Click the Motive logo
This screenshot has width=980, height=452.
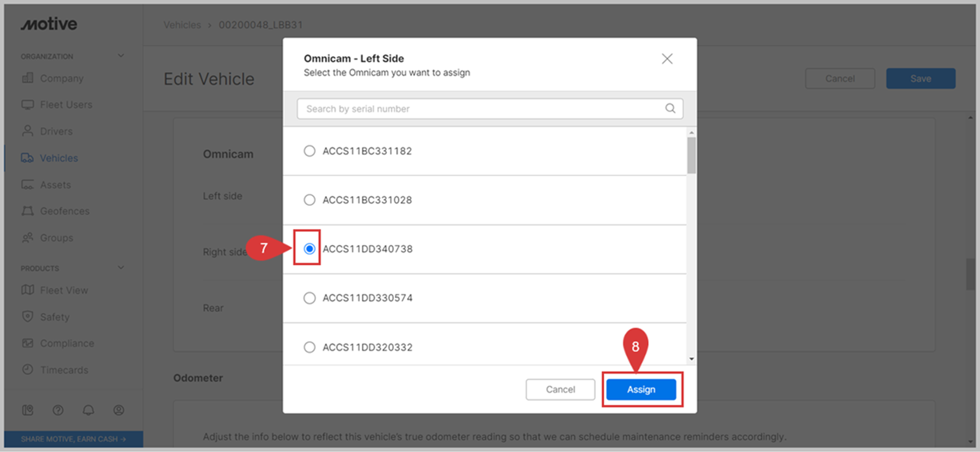(49, 24)
